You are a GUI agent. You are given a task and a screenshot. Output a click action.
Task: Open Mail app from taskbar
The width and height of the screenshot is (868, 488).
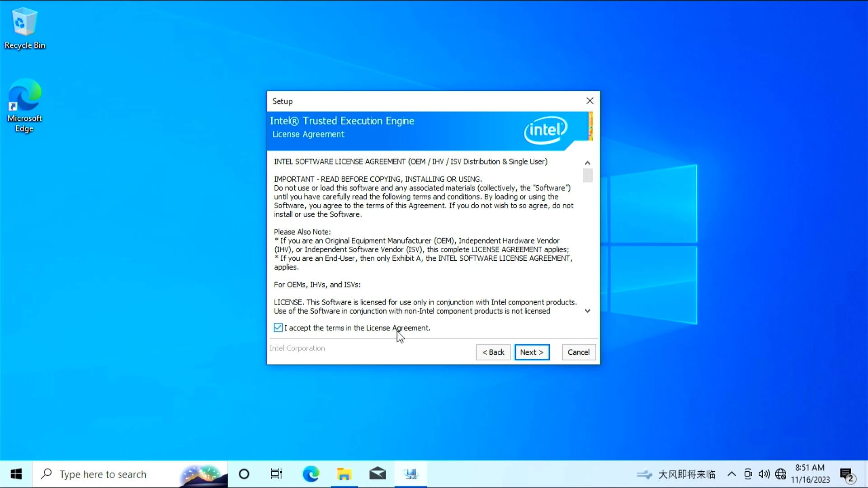(x=378, y=474)
